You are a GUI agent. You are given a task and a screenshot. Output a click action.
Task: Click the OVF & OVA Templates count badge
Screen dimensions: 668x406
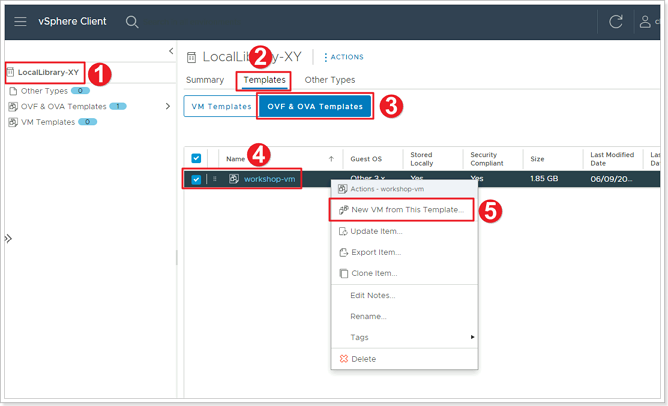pos(118,107)
